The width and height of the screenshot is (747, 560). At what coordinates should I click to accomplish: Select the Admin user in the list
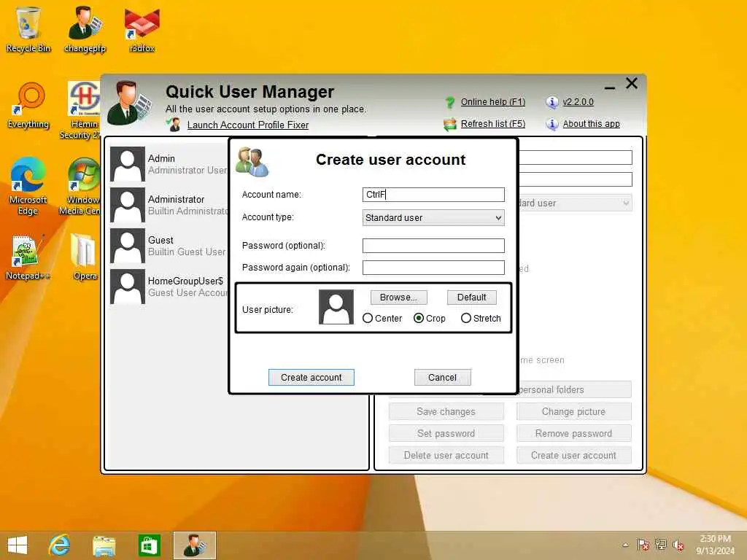click(x=169, y=164)
